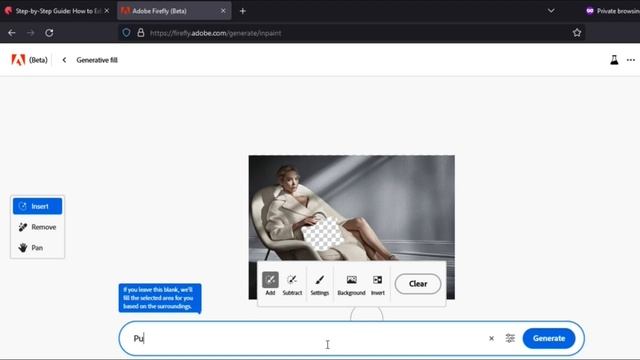This screenshot has height=360, width=640.
Task: Clear the current selection
Action: pos(418,284)
